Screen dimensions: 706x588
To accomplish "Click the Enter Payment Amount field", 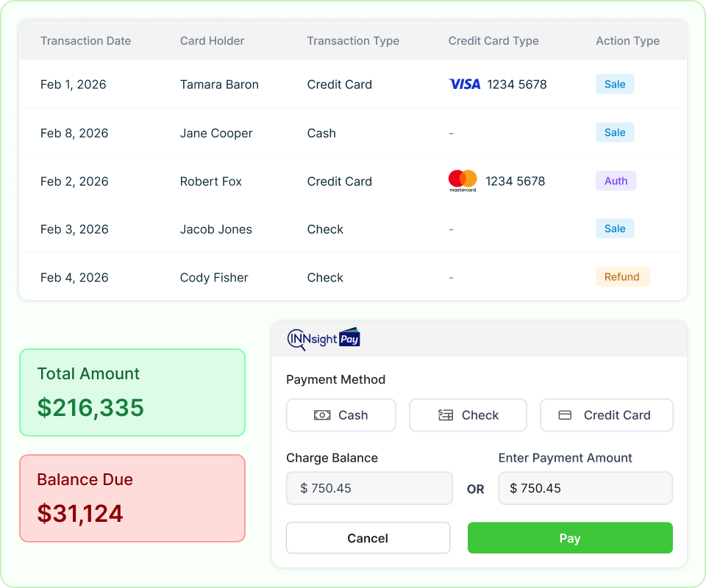I will (x=585, y=488).
